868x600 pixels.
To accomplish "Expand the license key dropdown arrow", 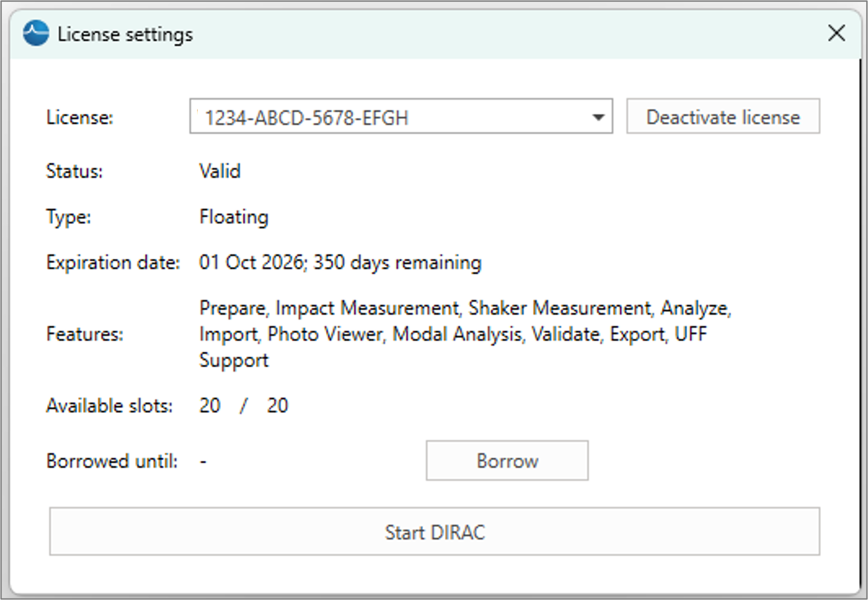I will click(x=598, y=117).
